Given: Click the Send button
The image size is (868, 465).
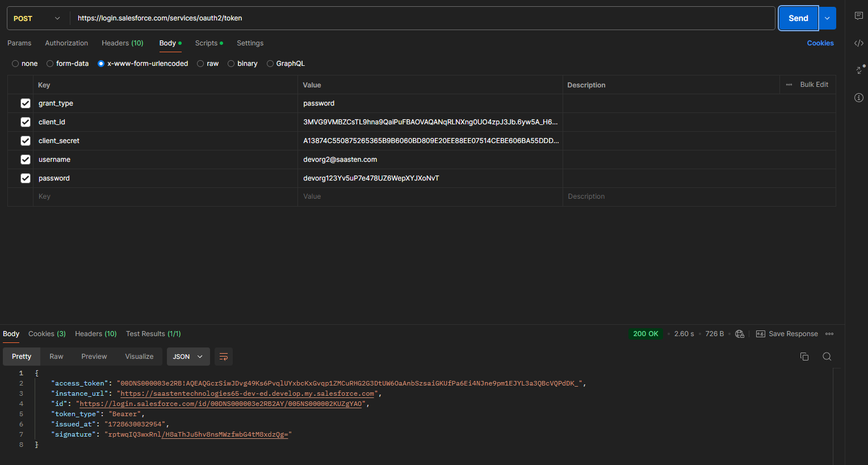Looking at the screenshot, I should [x=798, y=18].
